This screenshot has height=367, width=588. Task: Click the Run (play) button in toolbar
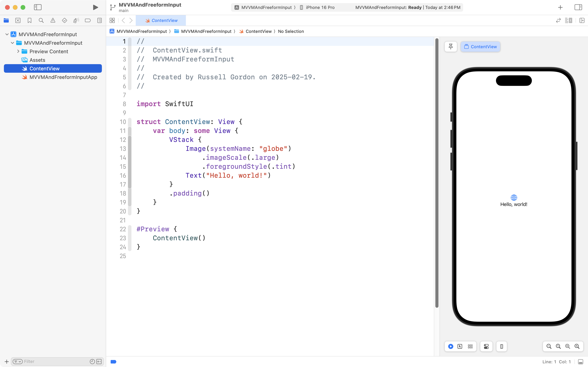coord(95,7)
